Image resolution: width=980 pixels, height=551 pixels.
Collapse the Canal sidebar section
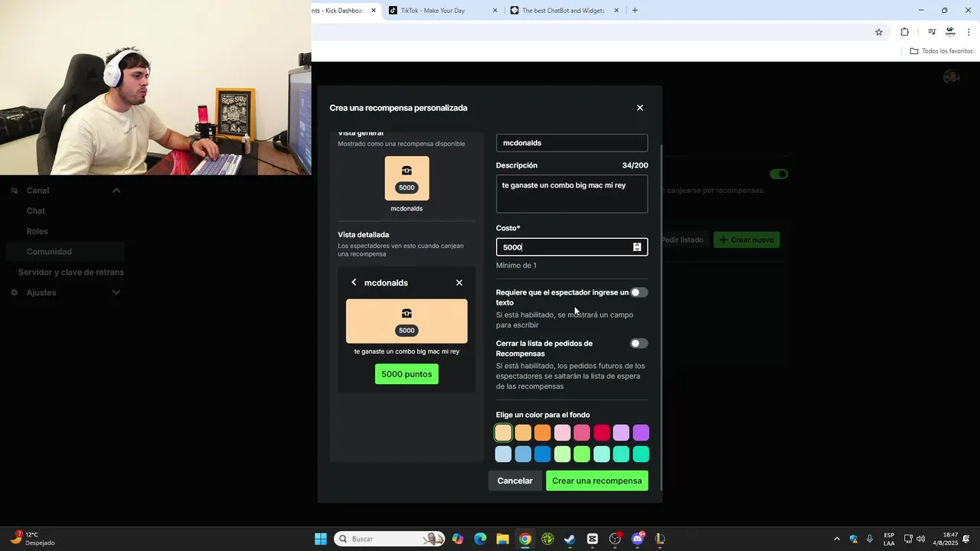(x=116, y=191)
